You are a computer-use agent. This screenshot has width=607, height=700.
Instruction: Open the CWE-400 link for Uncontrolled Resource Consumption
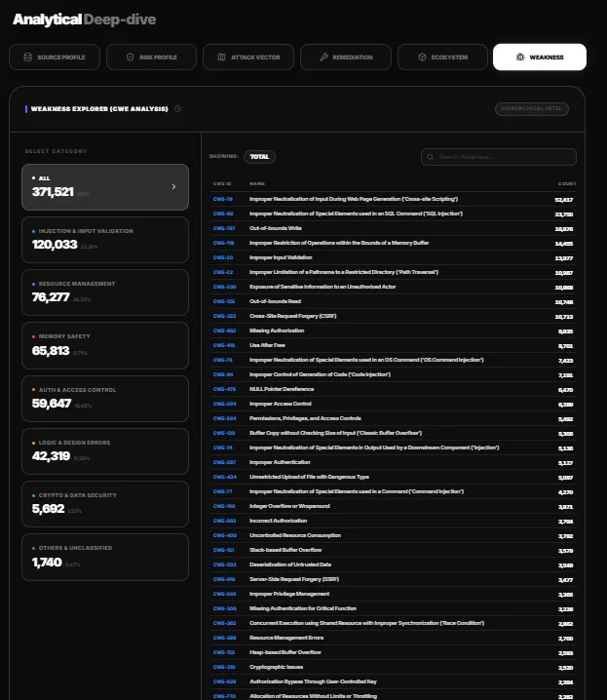click(x=225, y=535)
